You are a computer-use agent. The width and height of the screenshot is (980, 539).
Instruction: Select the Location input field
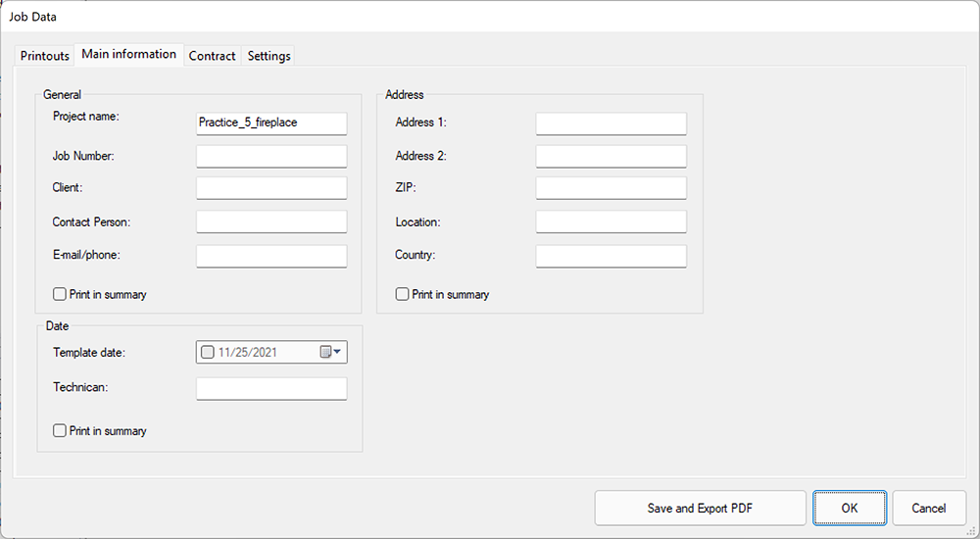(611, 222)
